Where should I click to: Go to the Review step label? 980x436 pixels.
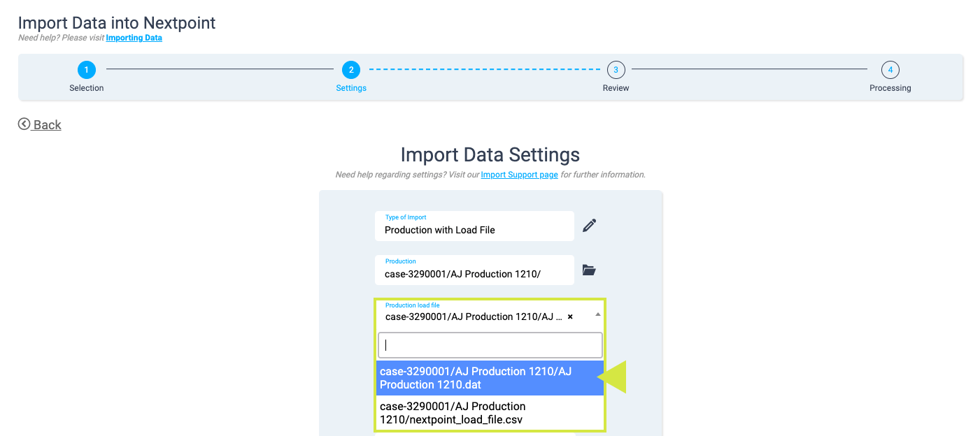tap(616, 88)
